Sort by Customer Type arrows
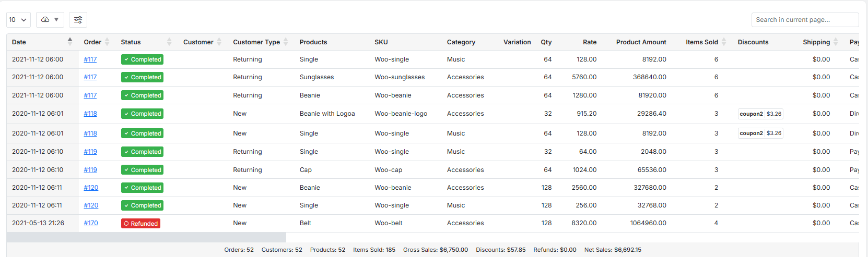This screenshot has width=868, height=257. (286, 42)
